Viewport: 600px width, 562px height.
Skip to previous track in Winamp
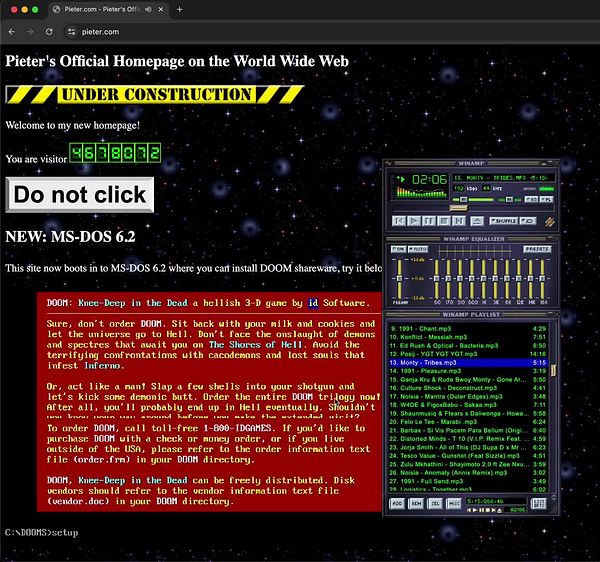click(x=399, y=221)
